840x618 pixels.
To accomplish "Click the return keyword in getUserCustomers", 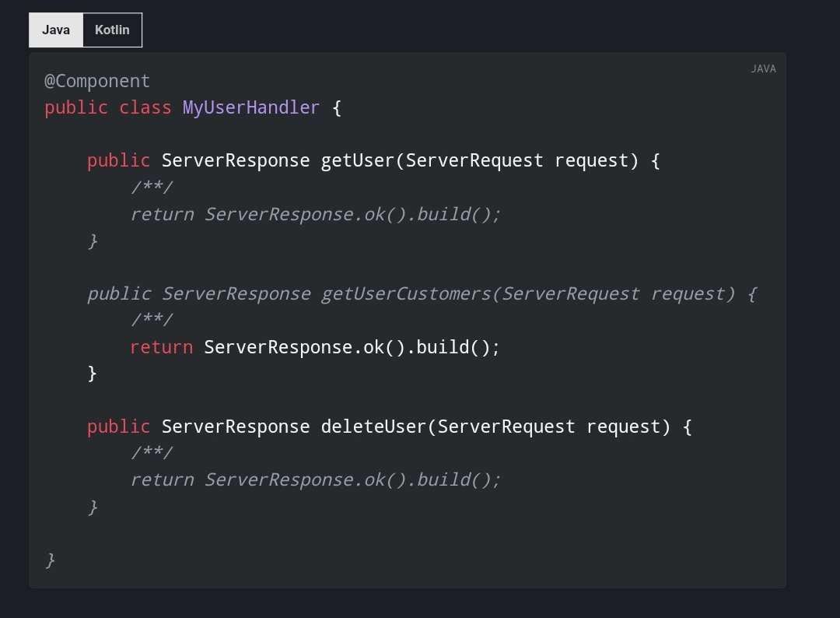I will pyautogui.click(x=161, y=346).
